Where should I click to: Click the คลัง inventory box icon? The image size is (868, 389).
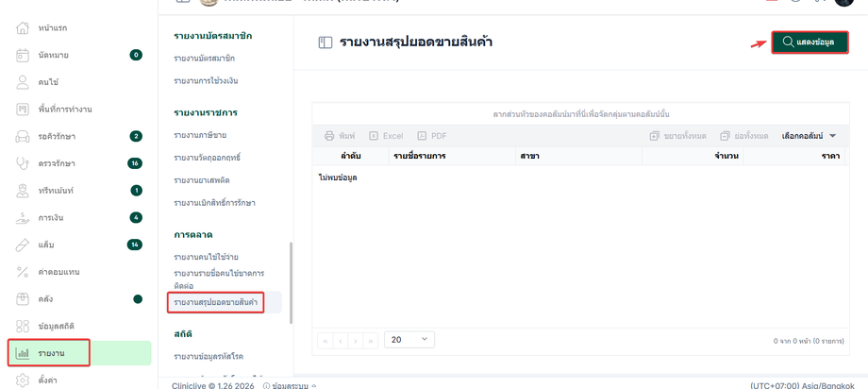click(22, 299)
